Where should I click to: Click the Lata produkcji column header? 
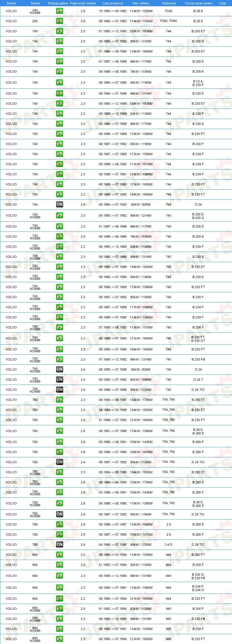pyautogui.click(x=113, y=3)
